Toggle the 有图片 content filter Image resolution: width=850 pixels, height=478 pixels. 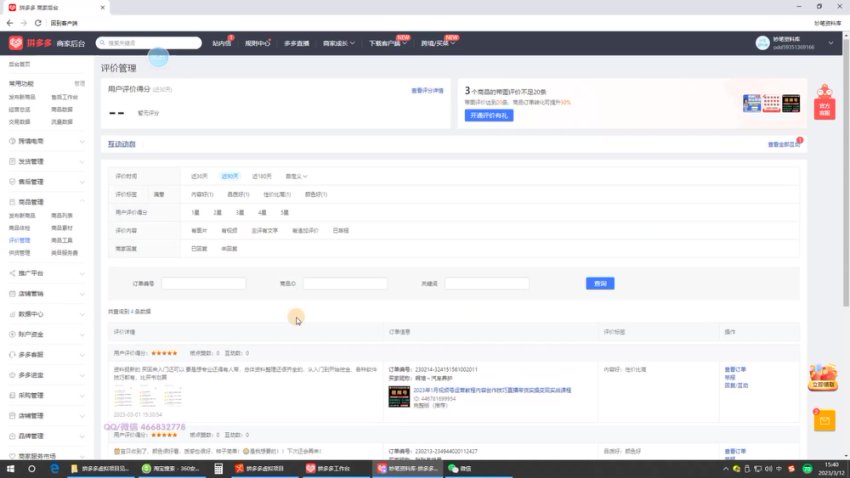199,230
